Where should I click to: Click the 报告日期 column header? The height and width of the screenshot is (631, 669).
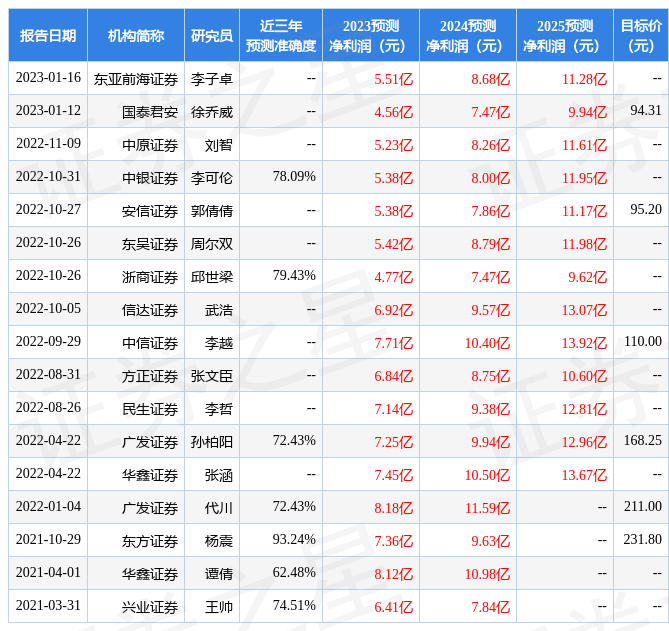(x=48, y=36)
